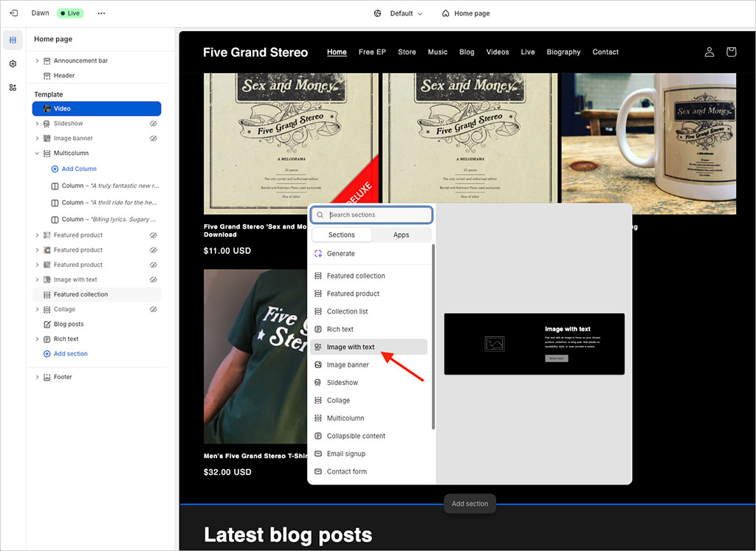Click the home icon beside Home page
The width and height of the screenshot is (756, 551).
(445, 13)
